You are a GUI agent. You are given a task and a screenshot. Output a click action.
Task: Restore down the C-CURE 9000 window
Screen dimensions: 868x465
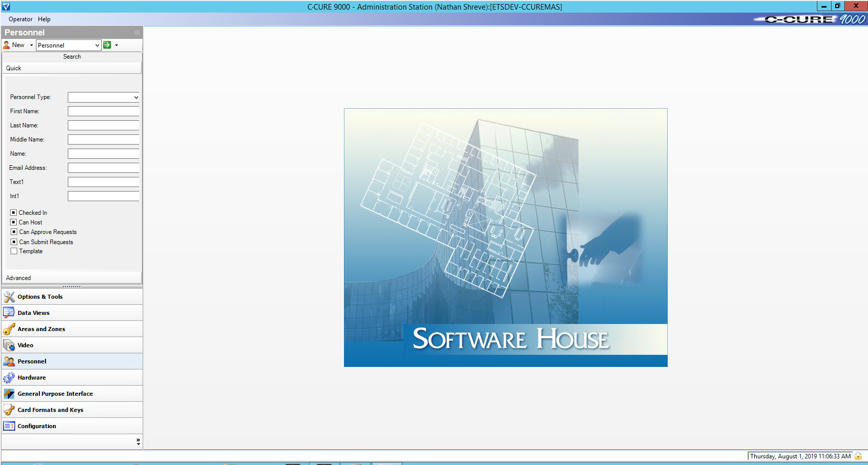[838, 6]
